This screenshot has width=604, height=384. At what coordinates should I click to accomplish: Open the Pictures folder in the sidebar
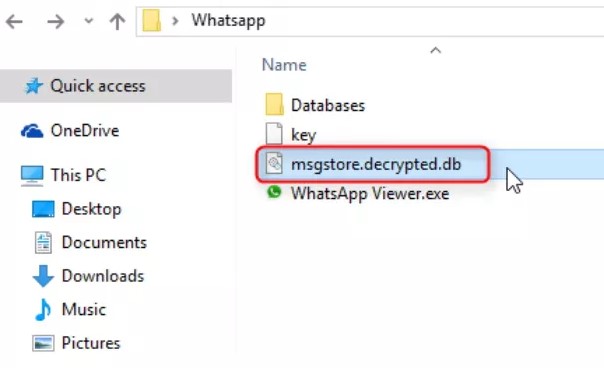pos(91,343)
